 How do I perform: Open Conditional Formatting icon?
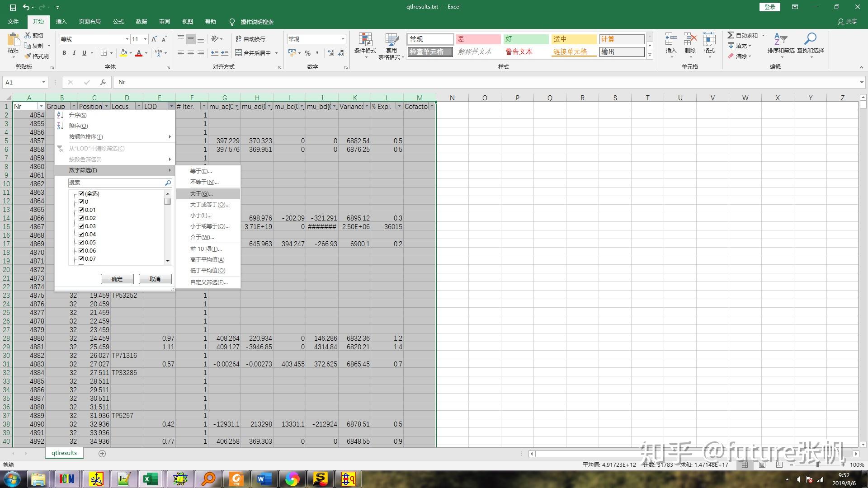[365, 40]
